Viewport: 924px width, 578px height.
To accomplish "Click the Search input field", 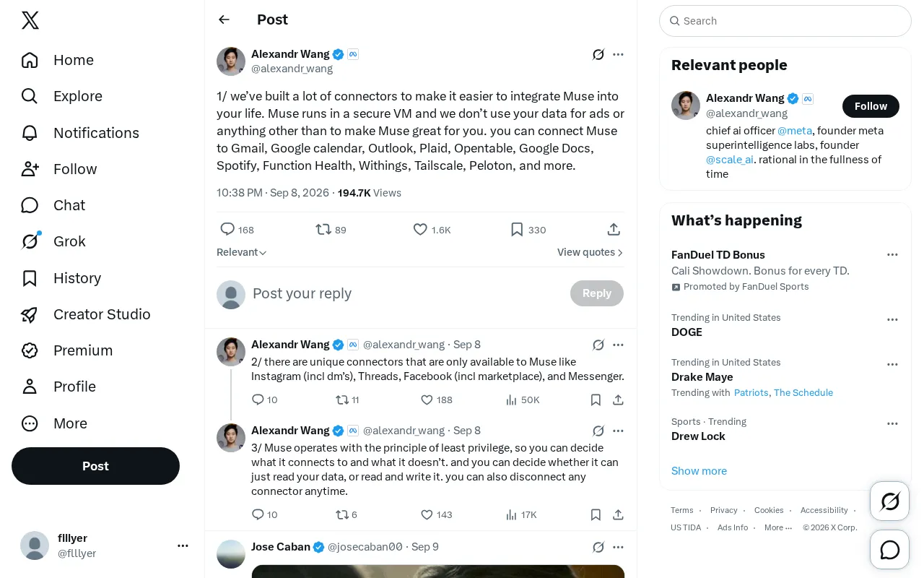I will click(785, 21).
